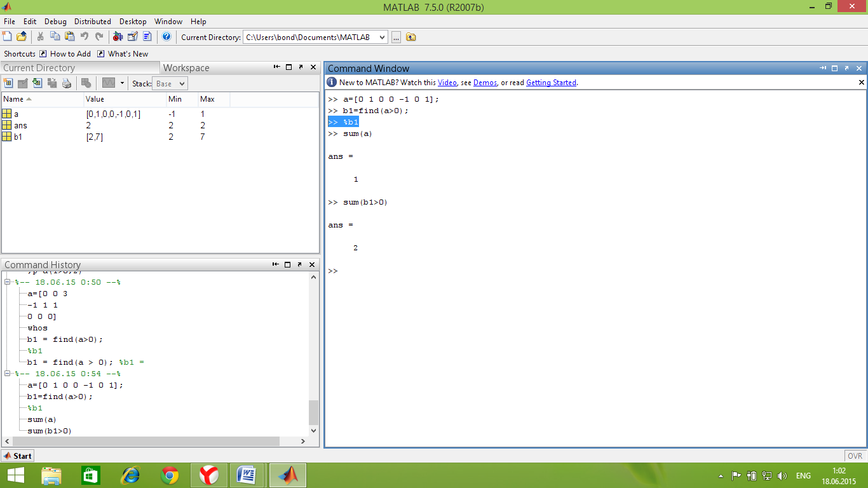Open the Debug menu
This screenshot has width=868, height=488.
(55, 21)
